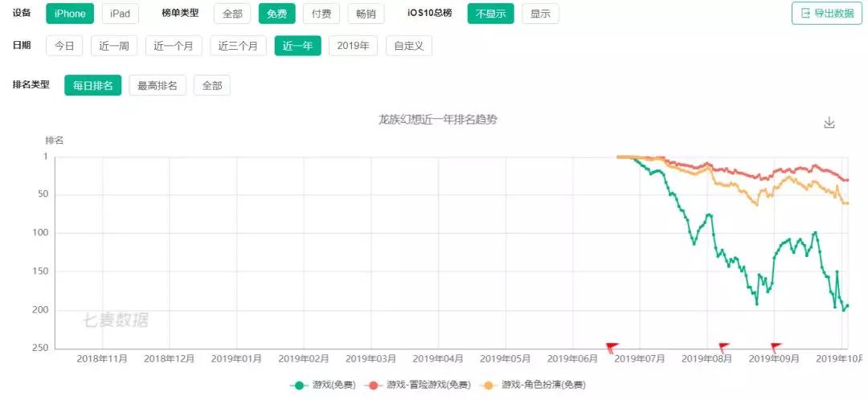Click the 导出数据 export button
Image resolution: width=868 pixels, height=400 pixels.
coord(827,14)
